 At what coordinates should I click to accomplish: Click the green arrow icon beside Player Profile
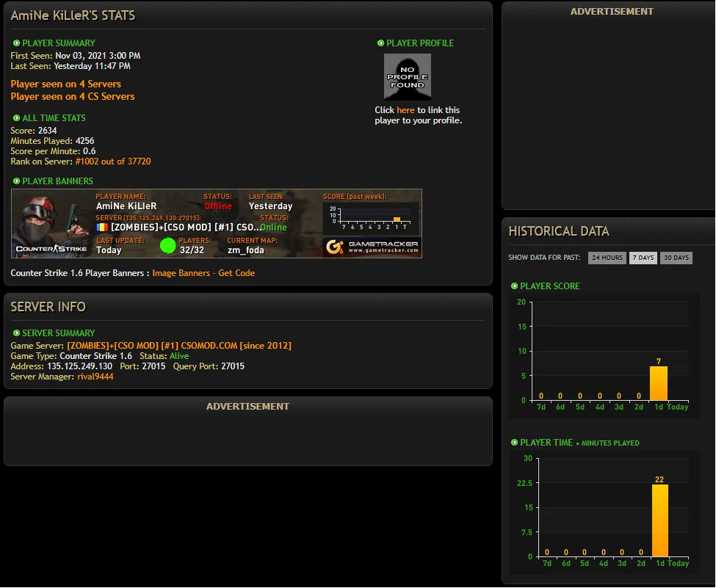[x=380, y=43]
